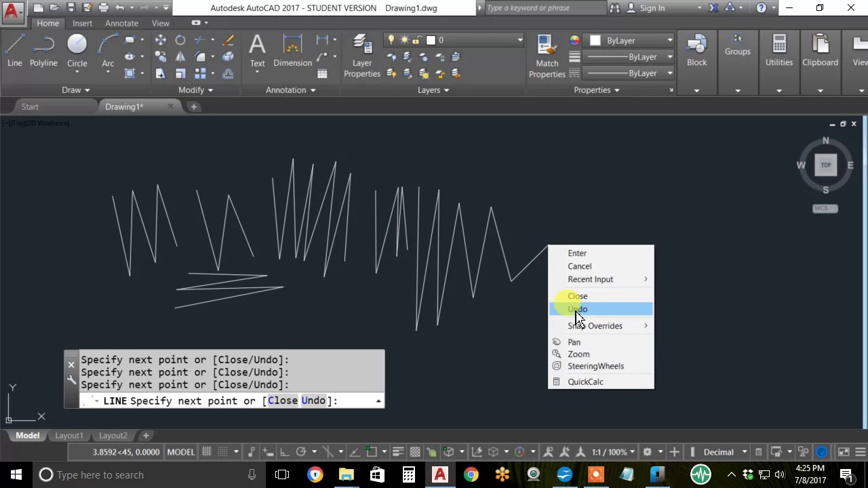Add a new drawing tab with plus

click(193, 106)
